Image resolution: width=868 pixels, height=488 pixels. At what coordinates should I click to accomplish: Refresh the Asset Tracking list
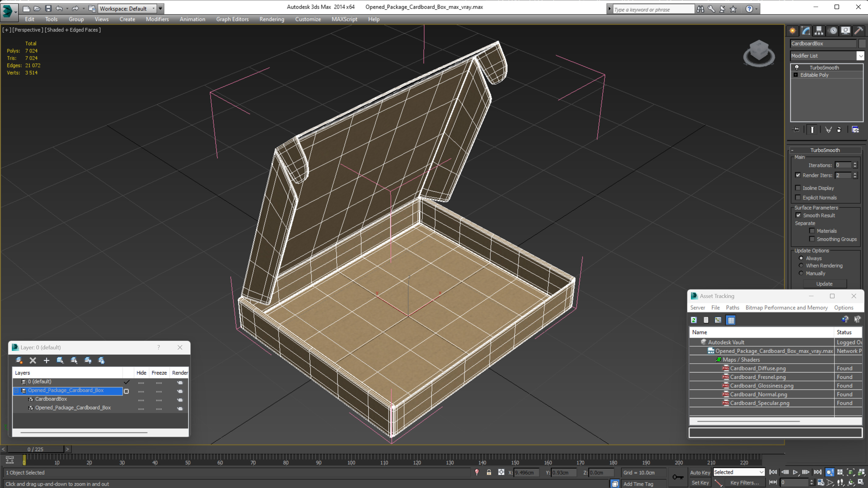coord(694,320)
